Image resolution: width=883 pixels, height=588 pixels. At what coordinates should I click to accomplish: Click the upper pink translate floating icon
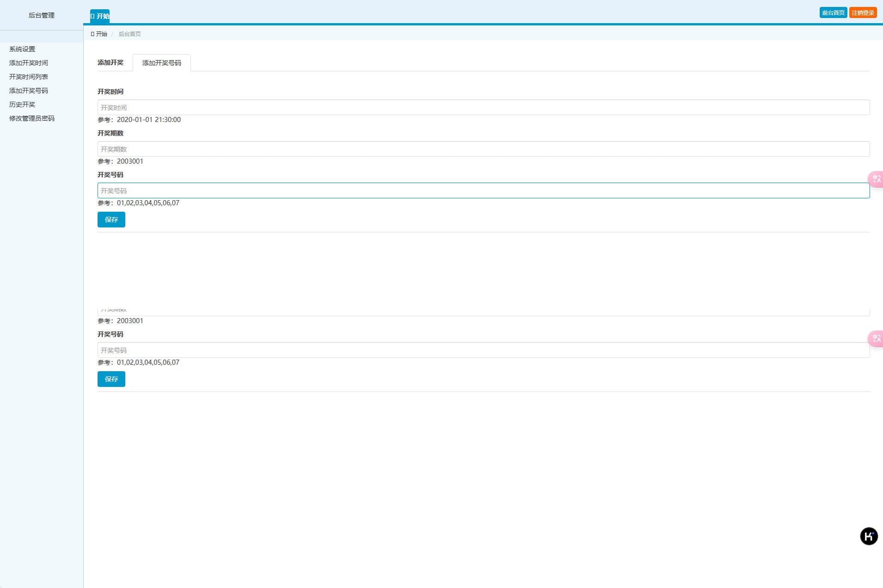(x=876, y=179)
